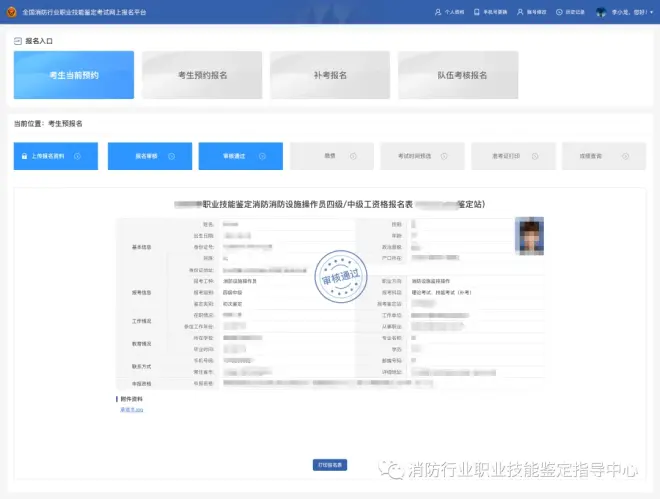Select the 考生当前预约 tab
The height and width of the screenshot is (499, 660).
[x=74, y=75]
